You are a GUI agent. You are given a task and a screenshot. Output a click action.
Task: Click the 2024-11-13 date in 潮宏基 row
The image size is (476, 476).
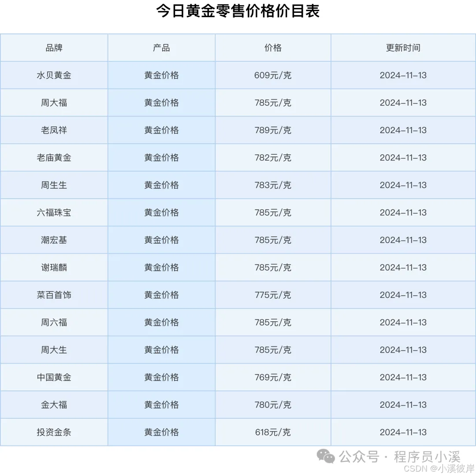tap(403, 240)
